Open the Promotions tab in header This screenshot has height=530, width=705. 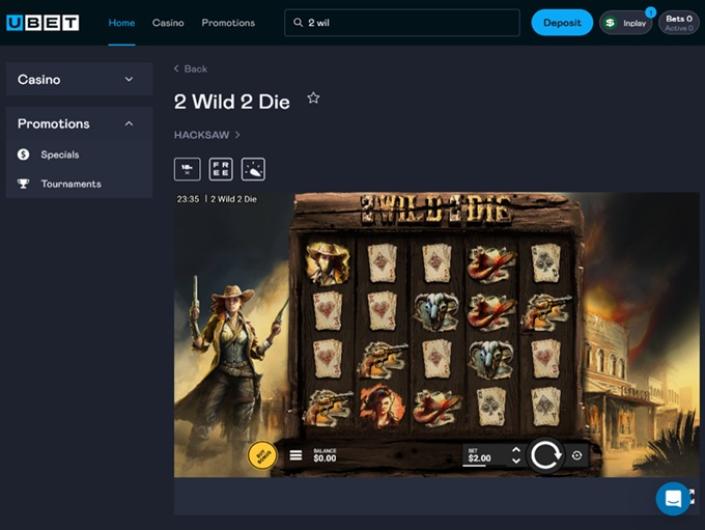pos(228,23)
